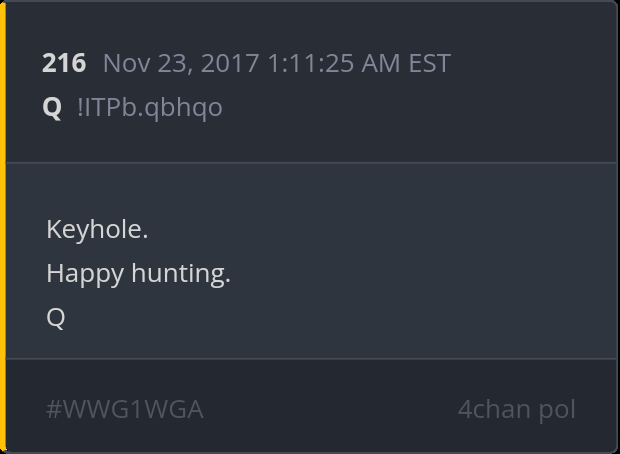This screenshot has height=454, width=620.
Task: Click the bold Q author name in header
Action: [x=52, y=107]
